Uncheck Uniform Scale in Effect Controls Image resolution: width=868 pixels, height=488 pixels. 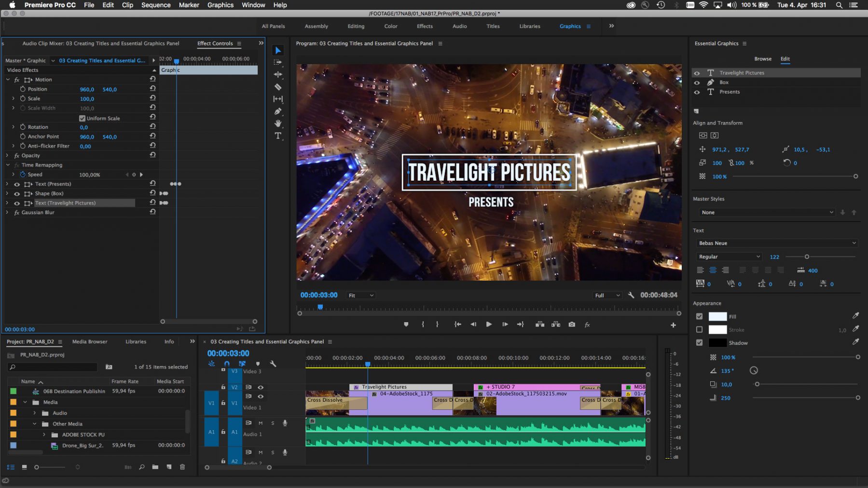[82, 118]
